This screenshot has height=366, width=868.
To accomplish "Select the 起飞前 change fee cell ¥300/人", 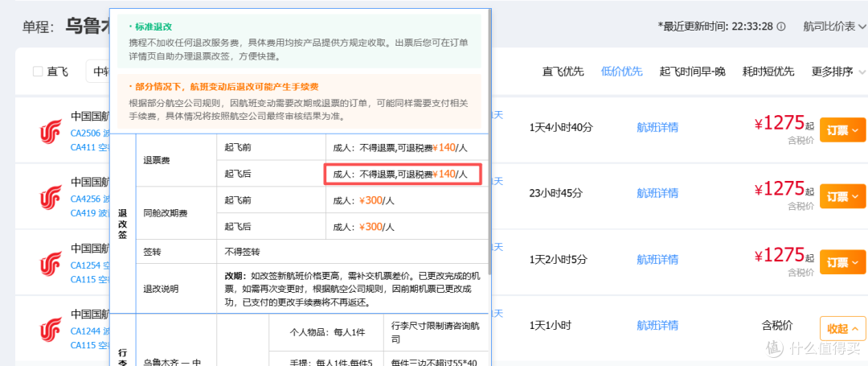I will 407,199.
